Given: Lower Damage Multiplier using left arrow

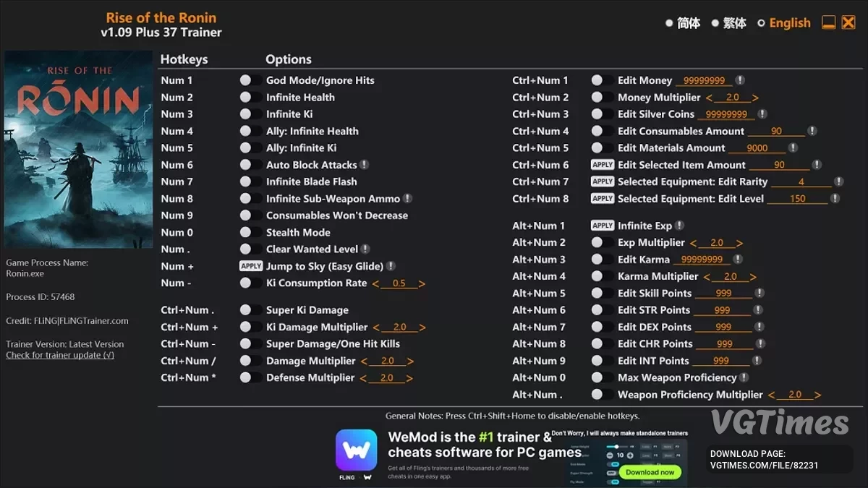Looking at the screenshot, I should pos(364,361).
